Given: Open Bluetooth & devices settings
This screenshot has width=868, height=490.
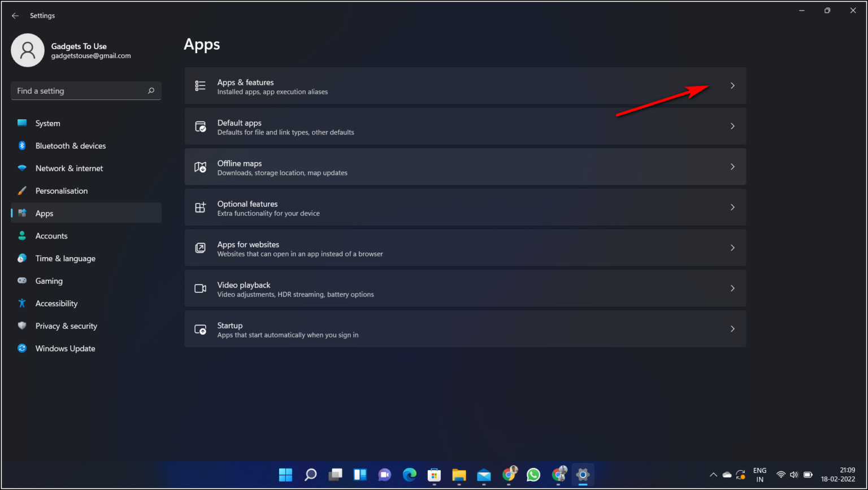Looking at the screenshot, I should [21, 145].
